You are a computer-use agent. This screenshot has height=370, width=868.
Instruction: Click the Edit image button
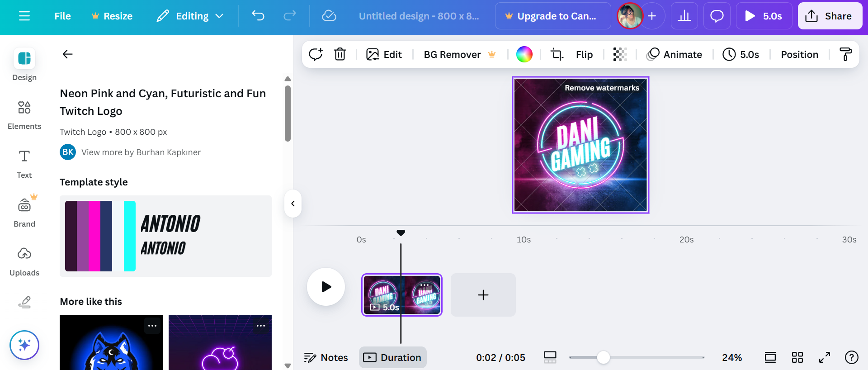point(384,54)
